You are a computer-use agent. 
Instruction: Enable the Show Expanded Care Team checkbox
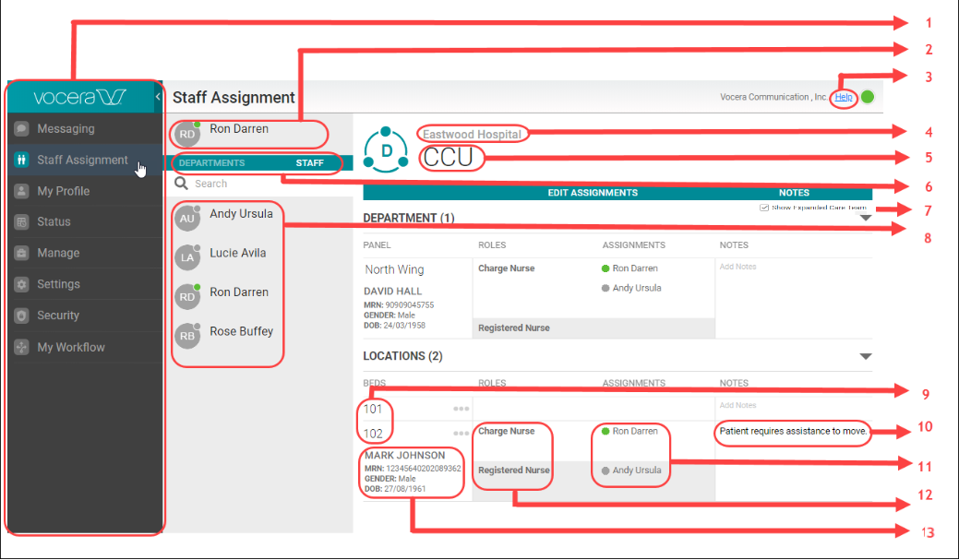764,207
